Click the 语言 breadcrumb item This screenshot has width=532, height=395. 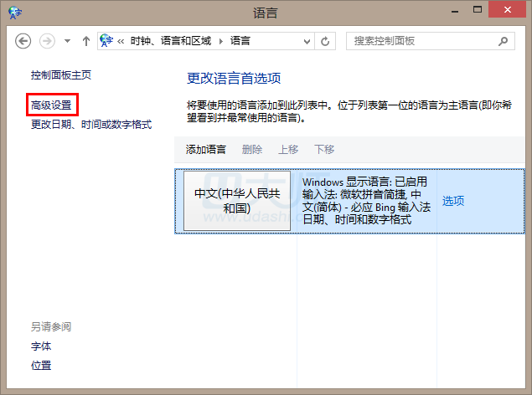tap(240, 41)
